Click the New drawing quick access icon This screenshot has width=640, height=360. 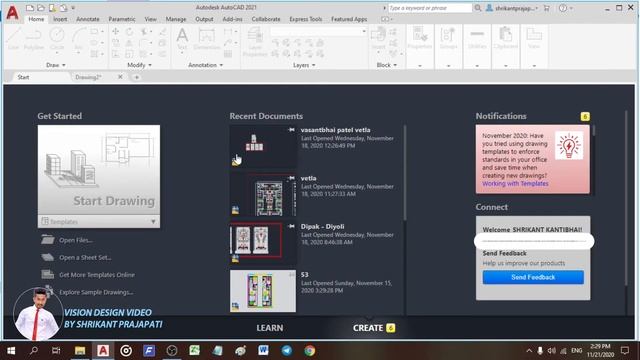point(30,8)
